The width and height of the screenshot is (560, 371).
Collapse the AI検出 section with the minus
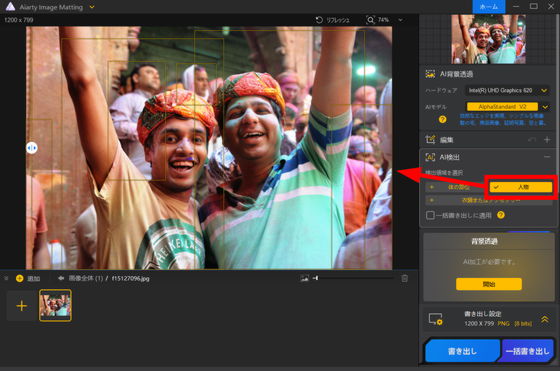pyautogui.click(x=547, y=157)
